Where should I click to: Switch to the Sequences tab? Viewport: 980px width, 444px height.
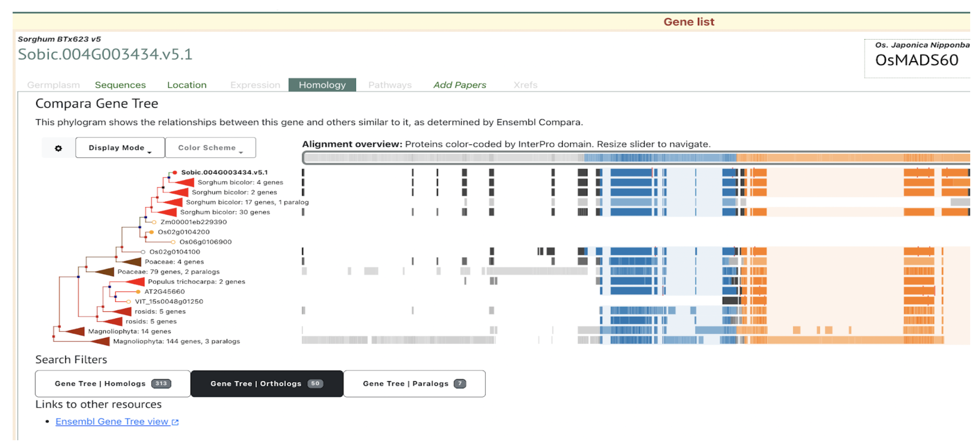point(120,85)
